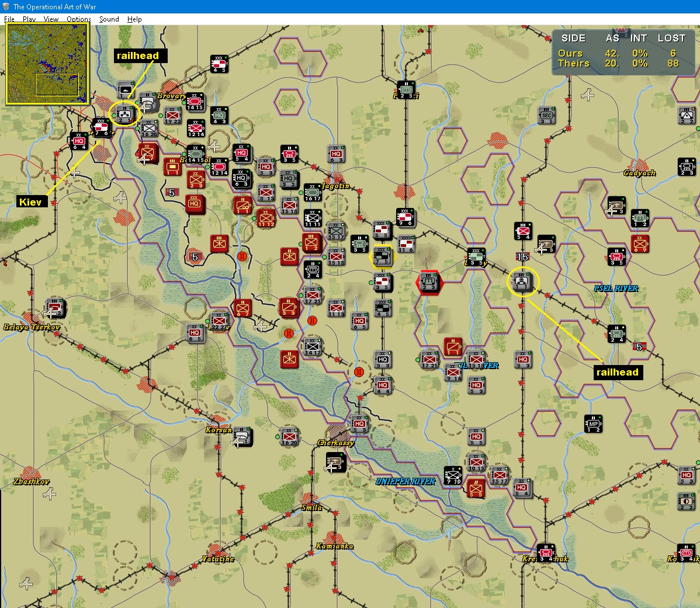Image resolution: width=700 pixels, height=608 pixels.
Task: Select the red HQ unit west of Kiev
Action: point(79,141)
